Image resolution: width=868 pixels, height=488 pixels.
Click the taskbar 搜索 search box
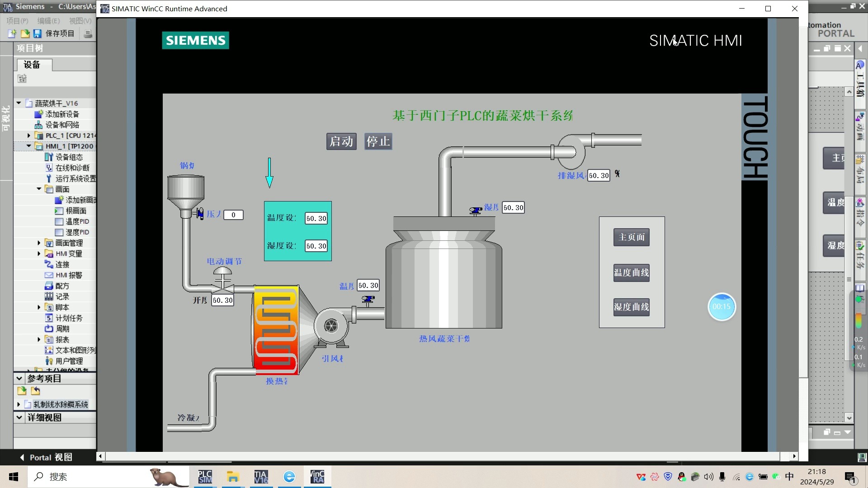[x=108, y=477]
